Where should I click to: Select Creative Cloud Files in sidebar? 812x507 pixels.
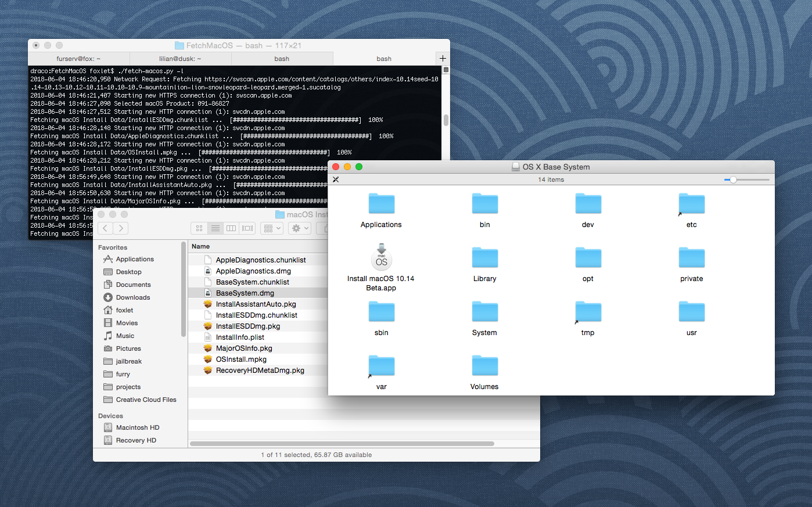(x=139, y=400)
